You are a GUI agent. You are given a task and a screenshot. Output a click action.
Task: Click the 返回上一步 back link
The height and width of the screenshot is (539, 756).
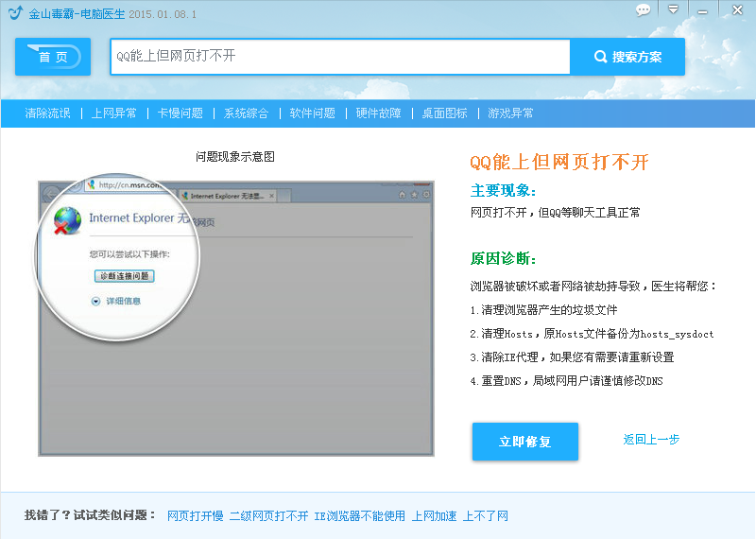point(651,440)
